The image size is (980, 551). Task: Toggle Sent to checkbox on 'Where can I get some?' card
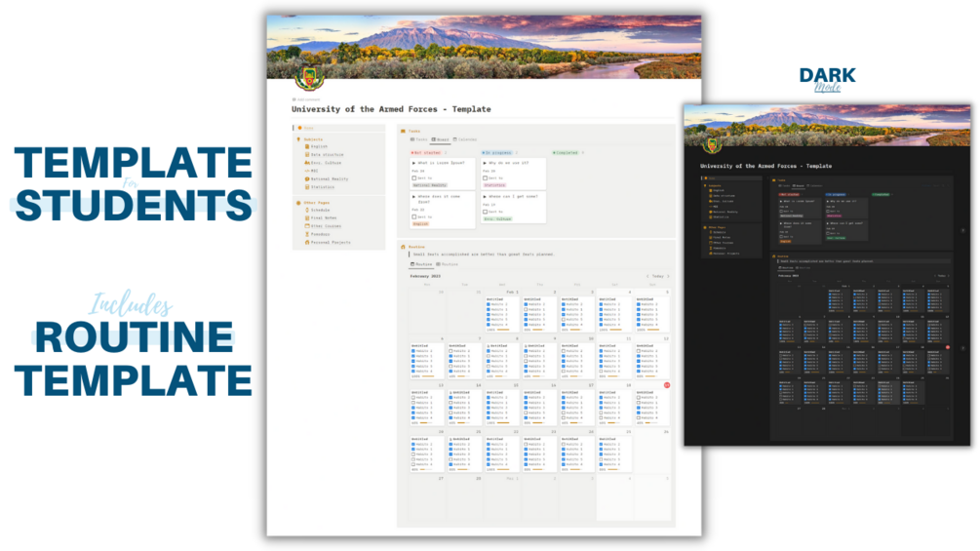[x=485, y=212]
